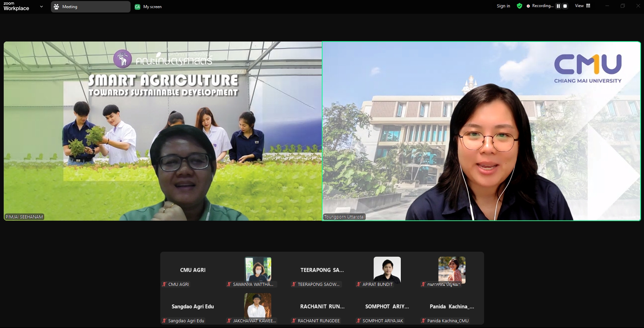
Task: Click muted mic icon beside CMU AGRI
Action: [165, 284]
